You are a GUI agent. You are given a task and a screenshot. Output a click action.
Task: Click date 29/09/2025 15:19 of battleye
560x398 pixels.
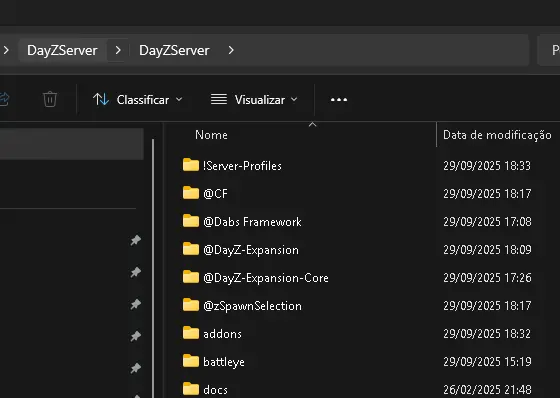(x=487, y=362)
